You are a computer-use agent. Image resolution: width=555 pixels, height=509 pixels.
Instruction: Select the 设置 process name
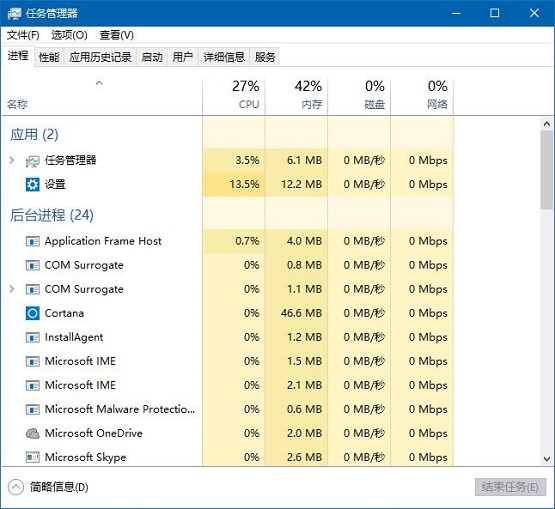coord(55,184)
